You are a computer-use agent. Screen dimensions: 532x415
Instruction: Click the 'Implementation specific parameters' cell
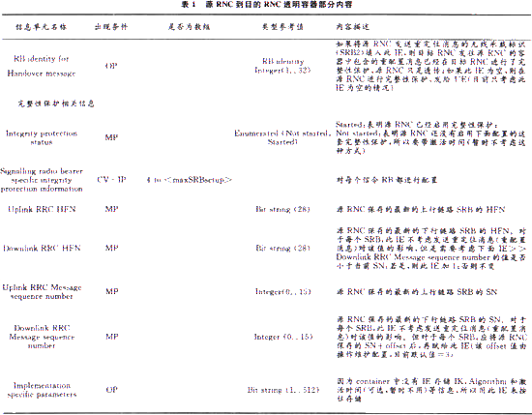pyautogui.click(x=42, y=390)
